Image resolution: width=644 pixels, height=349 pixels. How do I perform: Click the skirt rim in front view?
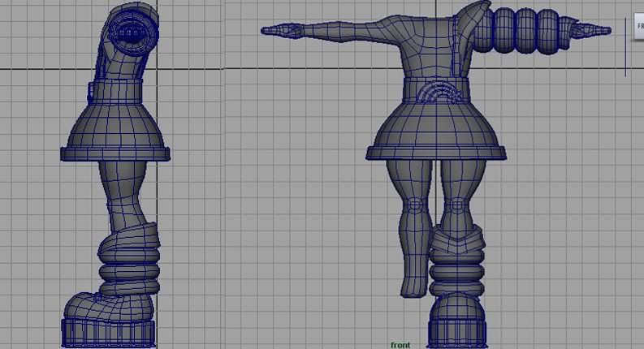[x=434, y=153]
